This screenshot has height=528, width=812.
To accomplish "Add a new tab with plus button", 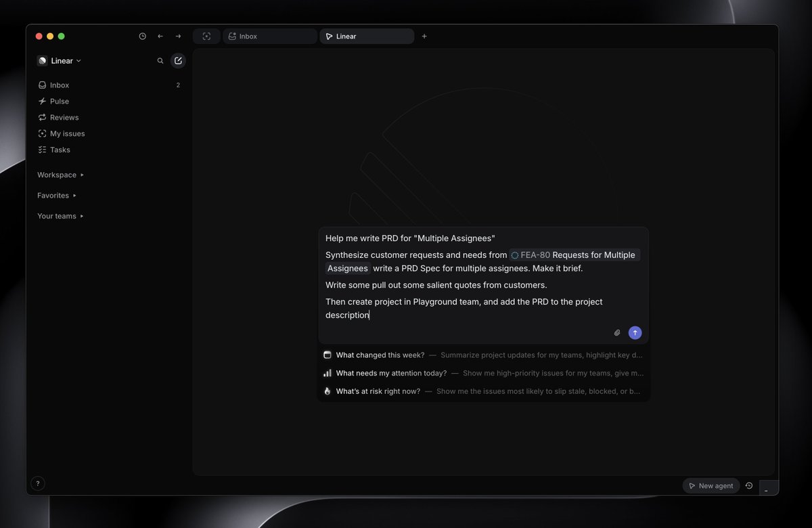I will (424, 37).
